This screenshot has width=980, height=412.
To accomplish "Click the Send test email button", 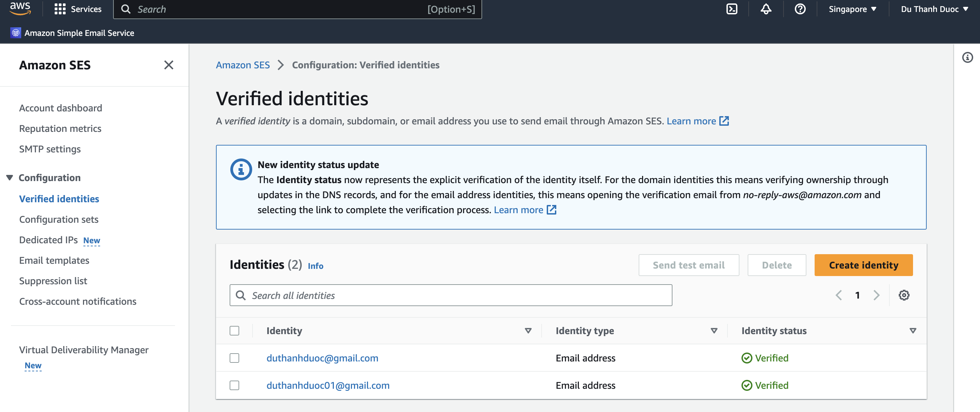I will [689, 265].
